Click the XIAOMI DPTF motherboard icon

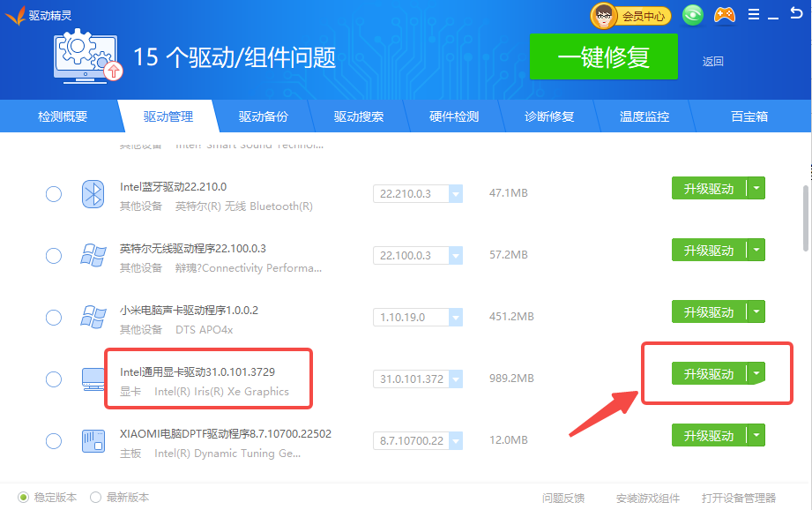93,441
